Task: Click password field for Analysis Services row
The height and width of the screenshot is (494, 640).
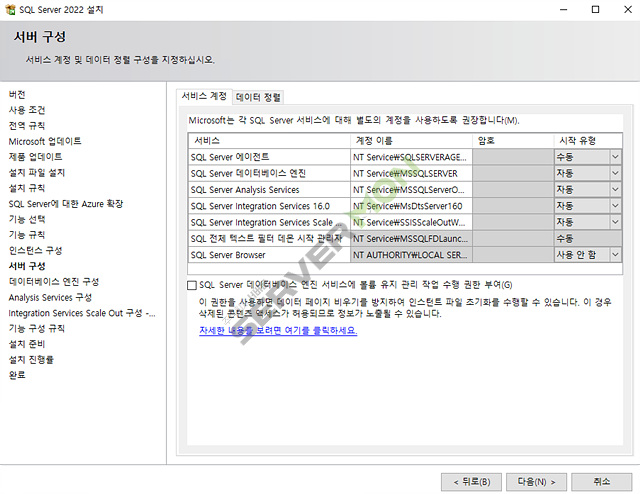Action: pos(513,190)
